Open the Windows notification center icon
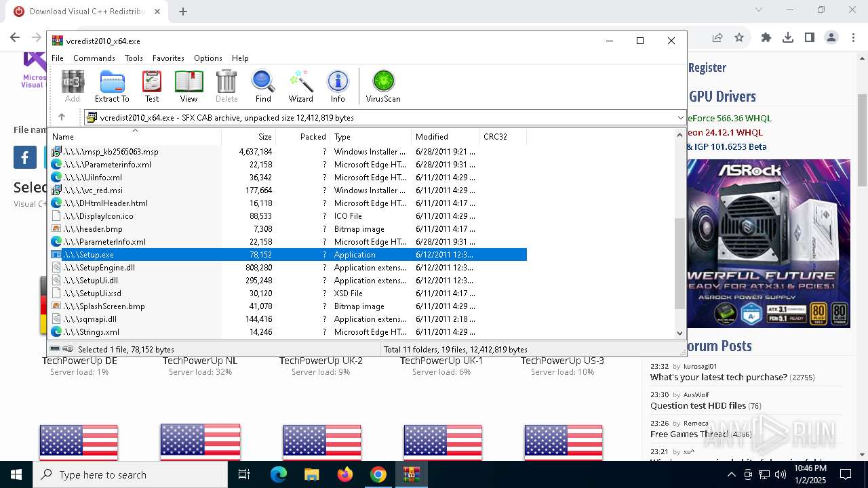 pyautogui.click(x=846, y=474)
